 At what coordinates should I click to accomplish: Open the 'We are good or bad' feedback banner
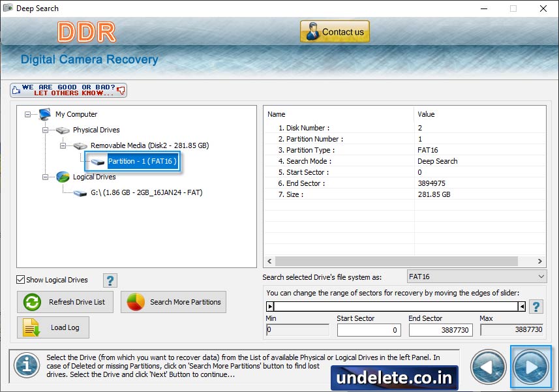[x=68, y=90]
